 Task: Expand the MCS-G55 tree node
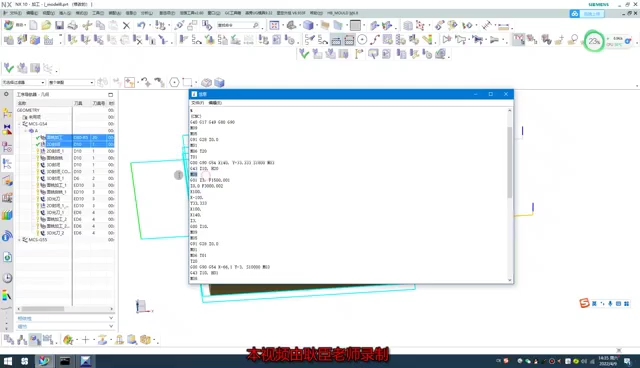pyautogui.click(x=19, y=240)
